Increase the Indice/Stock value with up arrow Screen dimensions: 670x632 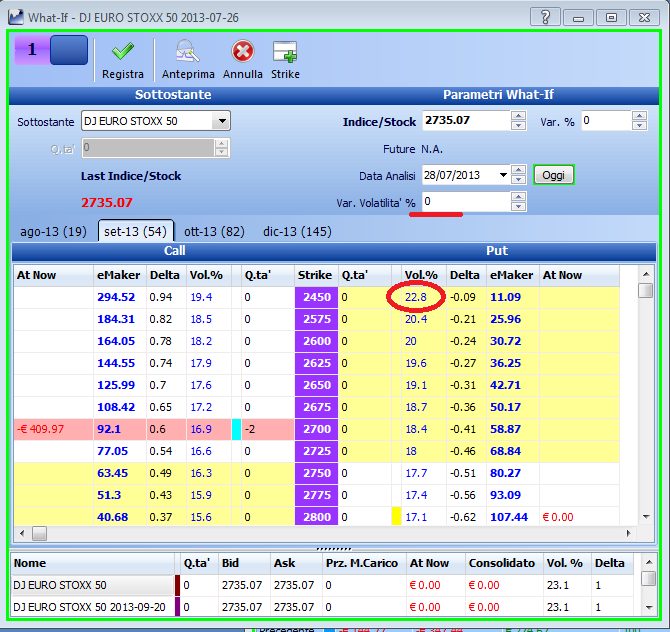tap(518, 116)
